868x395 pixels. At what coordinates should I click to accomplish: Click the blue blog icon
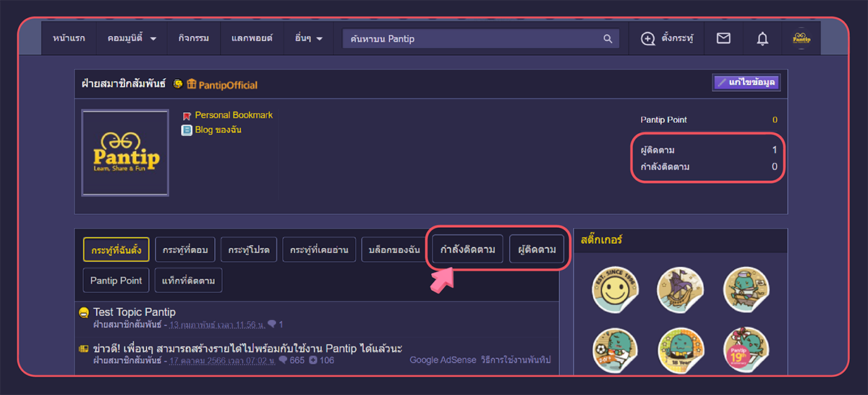pyautogui.click(x=187, y=130)
